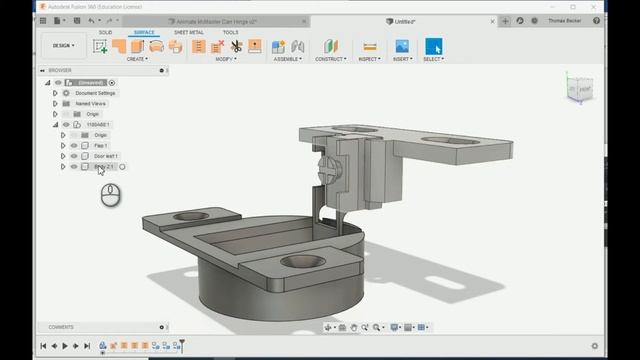This screenshot has width=640, height=360.
Task: Expand the Document Settings node
Action: pyautogui.click(x=55, y=93)
